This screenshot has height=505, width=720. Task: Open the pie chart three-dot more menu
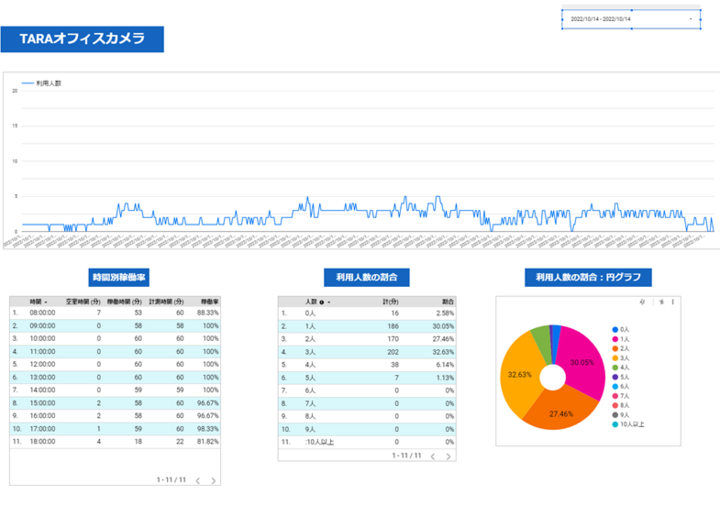673,302
